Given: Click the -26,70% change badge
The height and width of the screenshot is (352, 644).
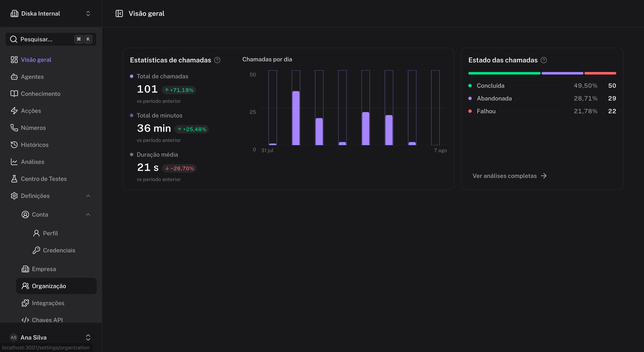Looking at the screenshot, I should 179,168.
